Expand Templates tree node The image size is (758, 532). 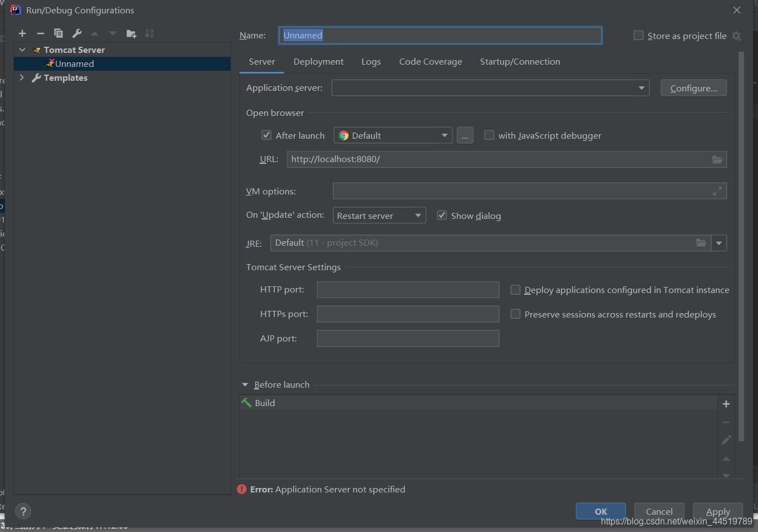click(x=22, y=77)
